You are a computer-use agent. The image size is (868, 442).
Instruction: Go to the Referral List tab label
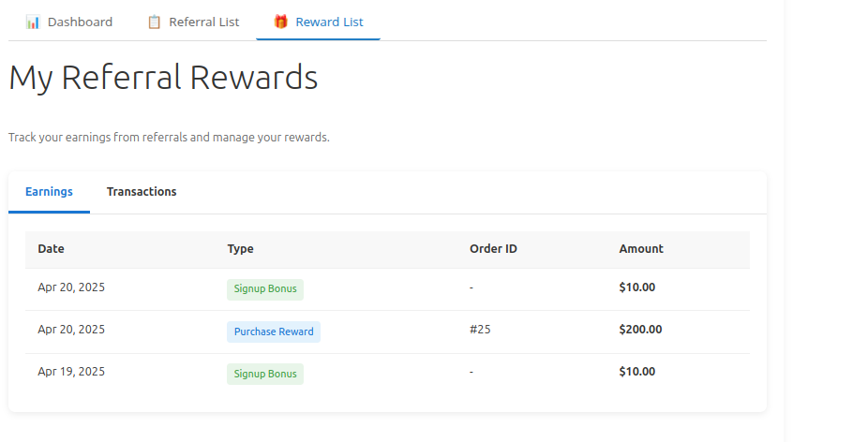(203, 22)
